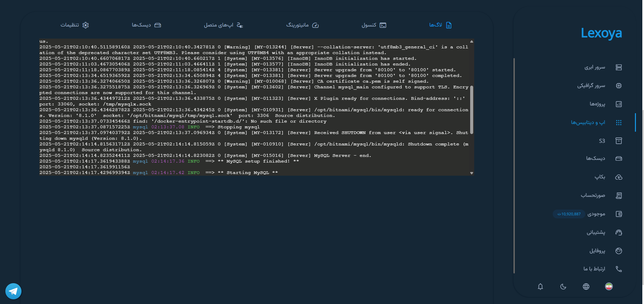The image size is (644, 304).
Task: Click log text 'X Plugin ready for connections'
Action: [x=360, y=98]
